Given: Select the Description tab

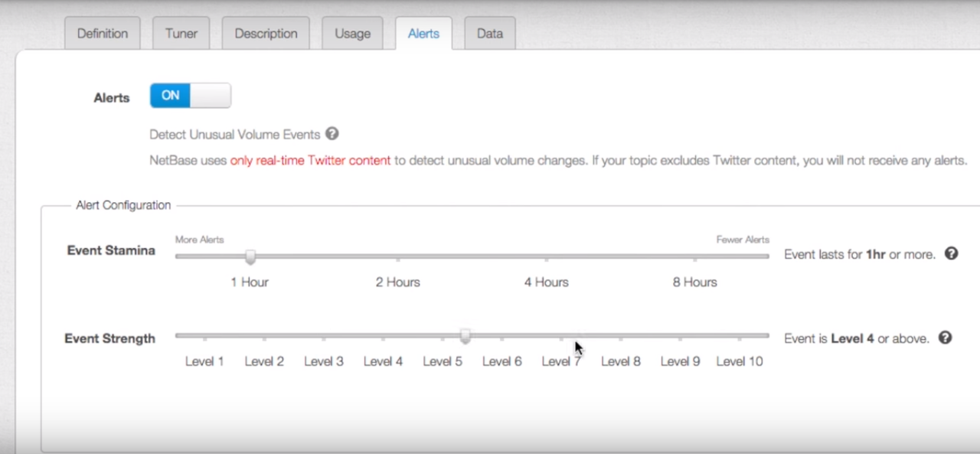Looking at the screenshot, I should (266, 33).
